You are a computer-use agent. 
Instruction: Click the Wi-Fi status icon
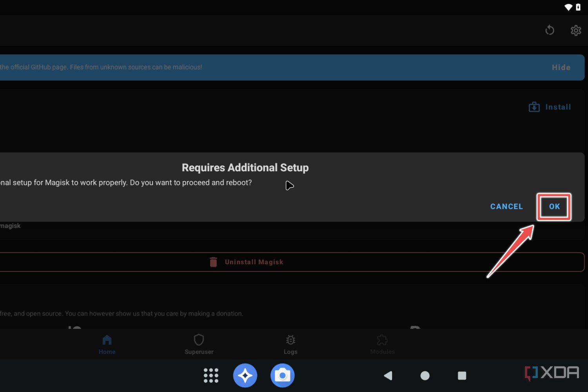[568, 7]
